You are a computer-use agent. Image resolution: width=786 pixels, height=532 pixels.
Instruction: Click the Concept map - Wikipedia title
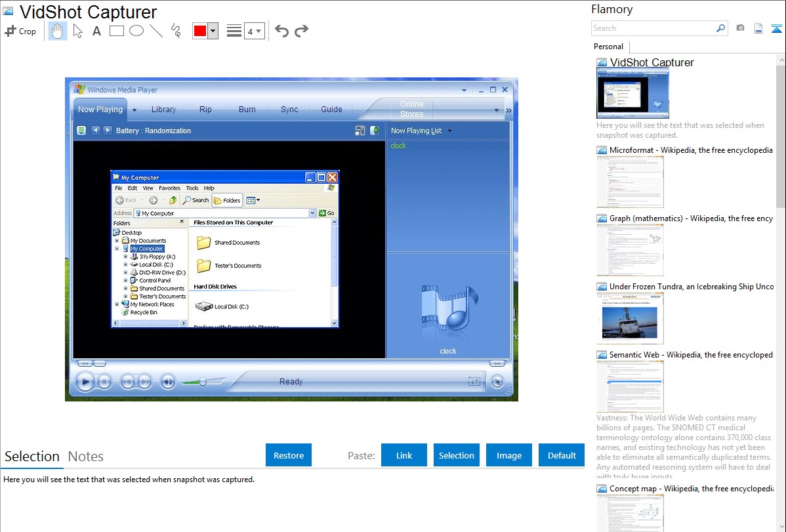click(x=692, y=488)
